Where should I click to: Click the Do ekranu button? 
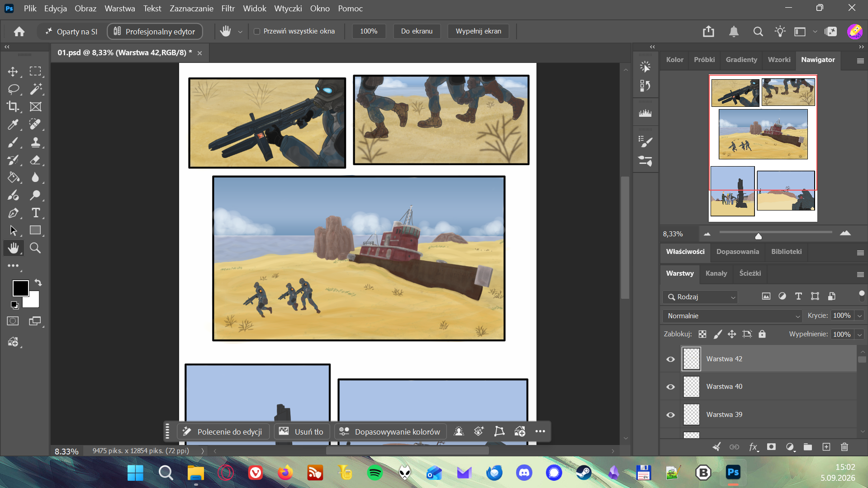tap(417, 31)
